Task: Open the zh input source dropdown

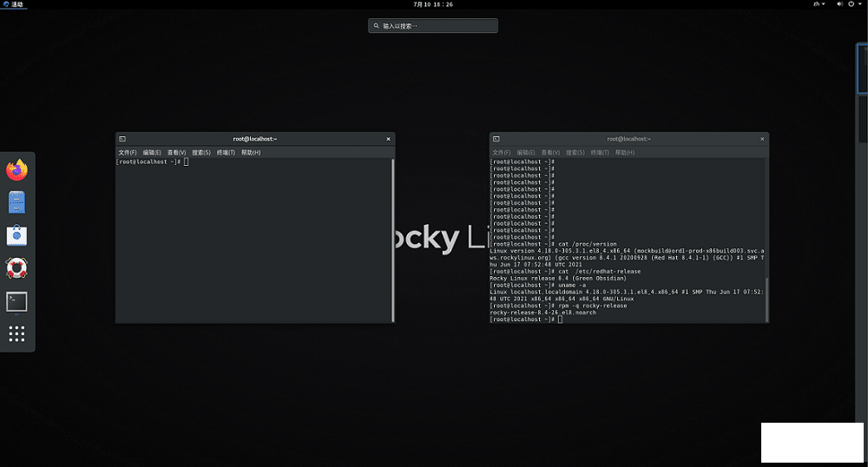Action: [819, 3]
